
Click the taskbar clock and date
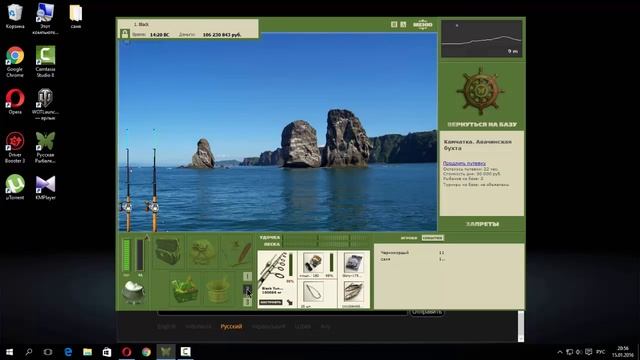pyautogui.click(x=623, y=351)
